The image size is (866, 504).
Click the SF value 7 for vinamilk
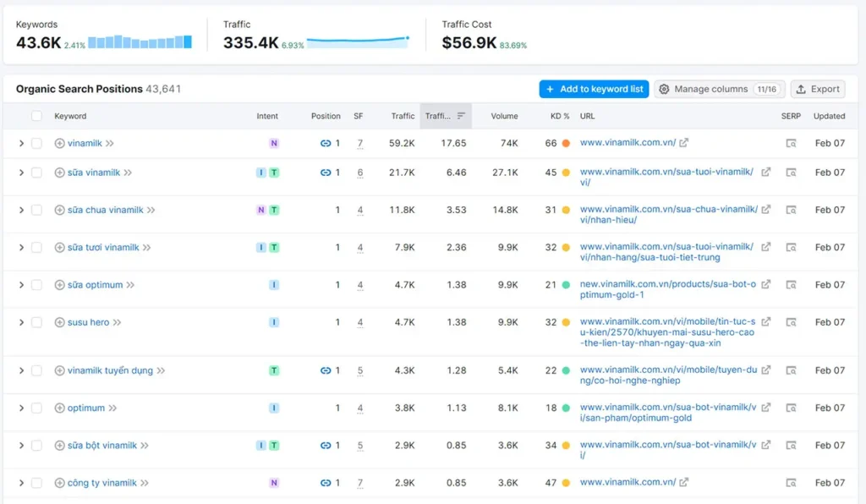click(x=360, y=144)
